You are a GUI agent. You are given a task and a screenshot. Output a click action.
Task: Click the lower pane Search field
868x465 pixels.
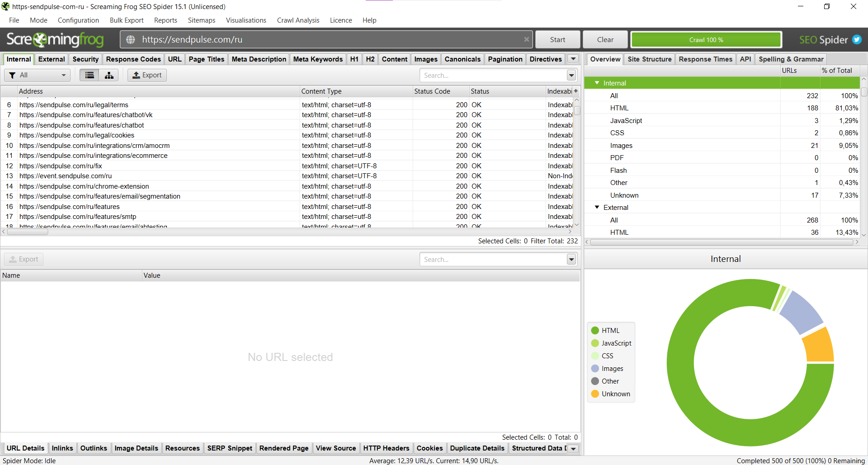pyautogui.click(x=493, y=259)
